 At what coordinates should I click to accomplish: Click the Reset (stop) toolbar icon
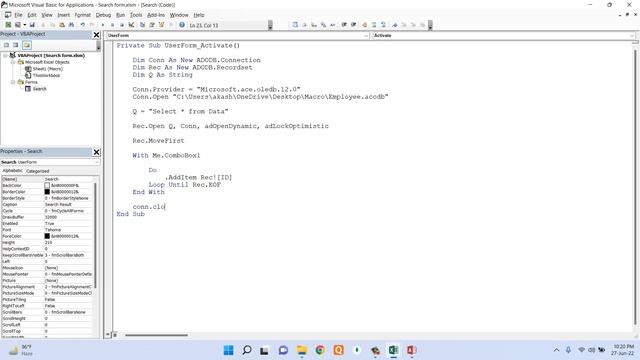click(x=122, y=25)
